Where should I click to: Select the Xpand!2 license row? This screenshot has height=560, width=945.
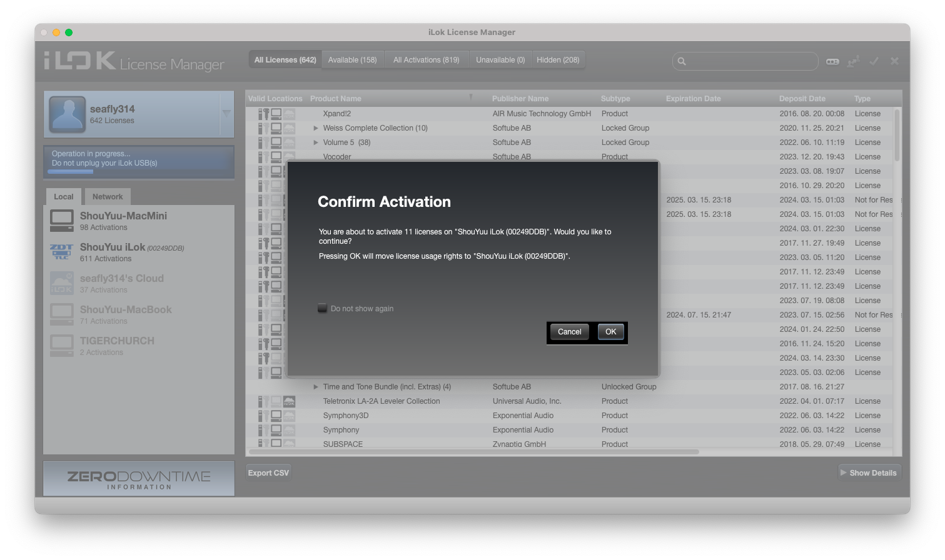tap(569, 114)
